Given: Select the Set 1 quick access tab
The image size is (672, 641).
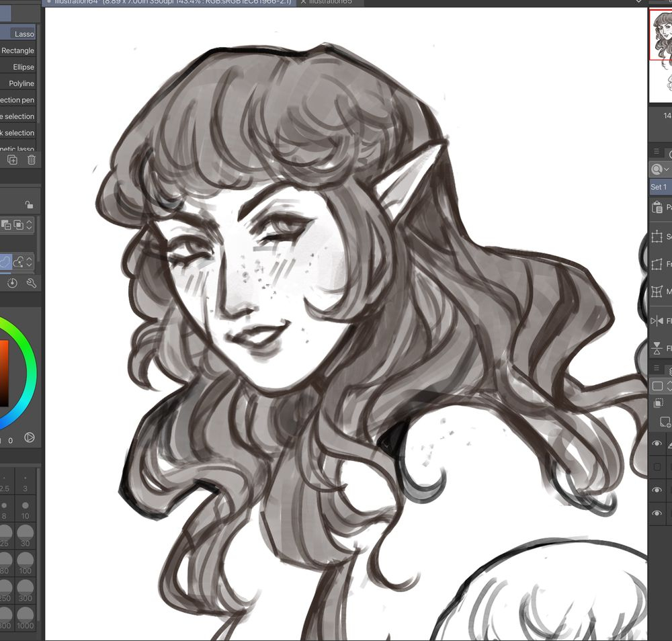Looking at the screenshot, I should click(659, 187).
